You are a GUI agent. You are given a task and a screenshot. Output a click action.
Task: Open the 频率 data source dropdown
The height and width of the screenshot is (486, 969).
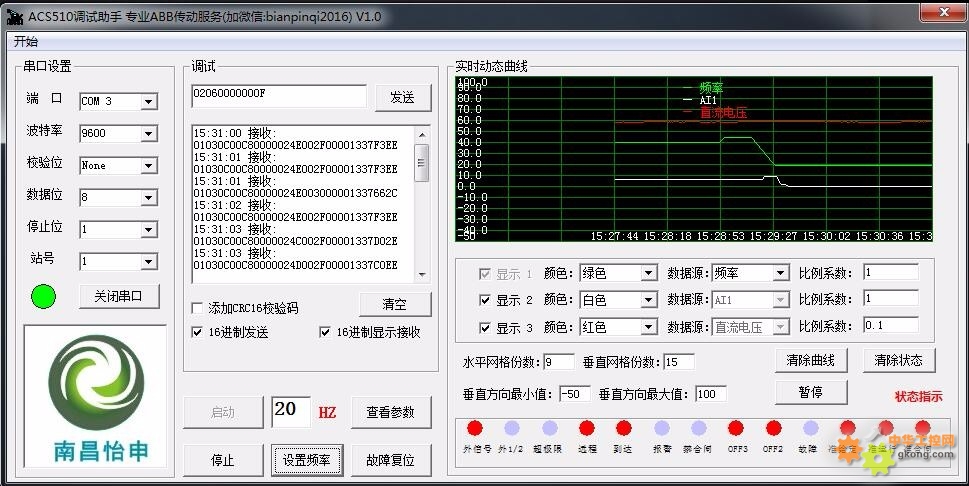[781, 273]
